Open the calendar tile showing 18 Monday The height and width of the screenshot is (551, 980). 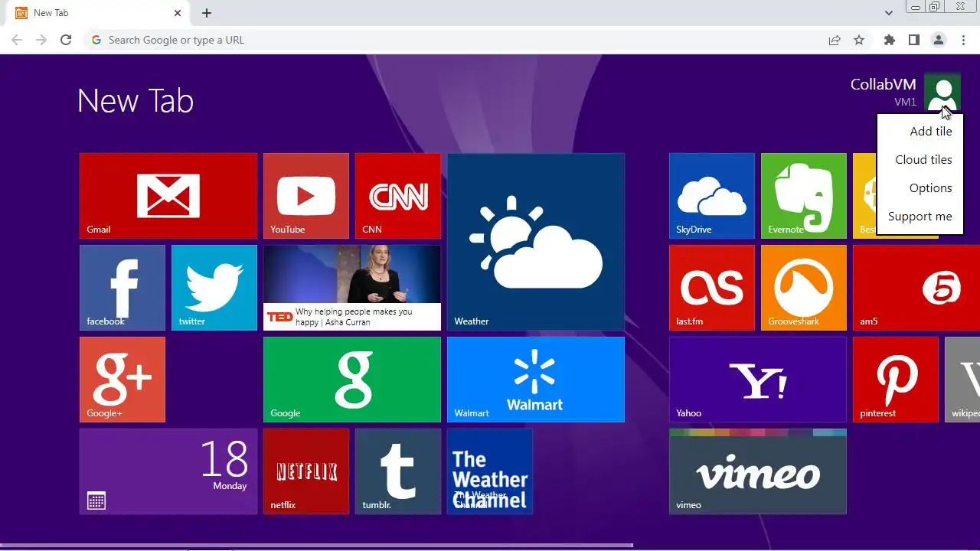click(168, 471)
